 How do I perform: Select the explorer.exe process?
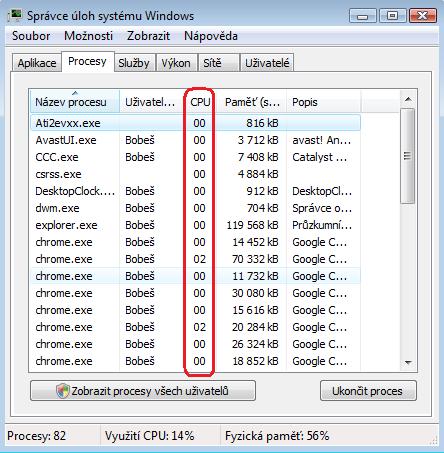(195, 225)
